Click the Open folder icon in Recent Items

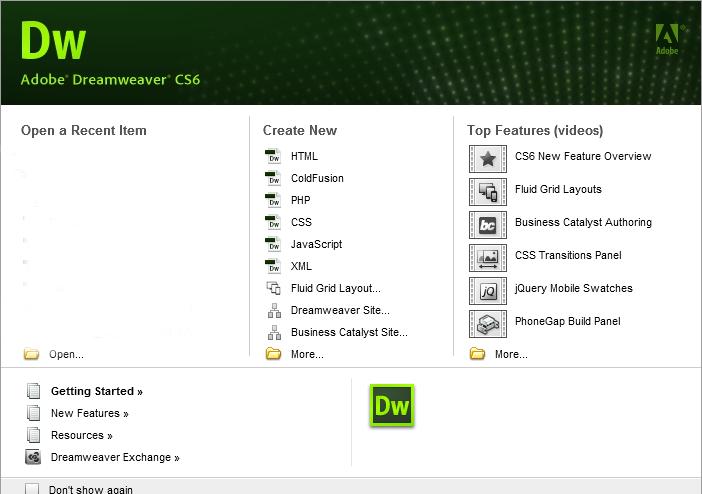coord(31,354)
